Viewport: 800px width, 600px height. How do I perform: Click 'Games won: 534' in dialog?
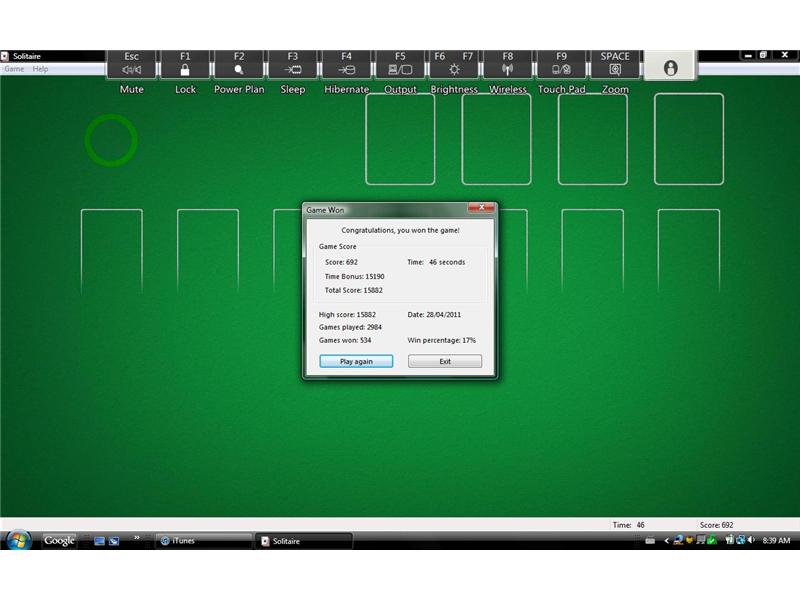pos(345,340)
